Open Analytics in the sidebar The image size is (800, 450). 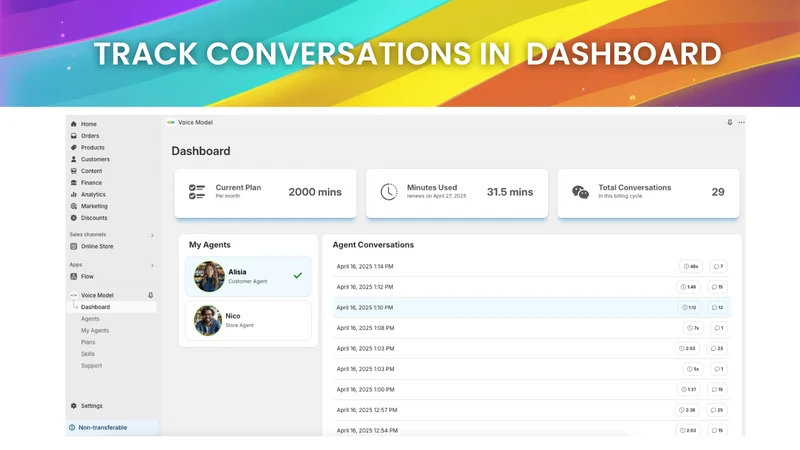coord(93,194)
